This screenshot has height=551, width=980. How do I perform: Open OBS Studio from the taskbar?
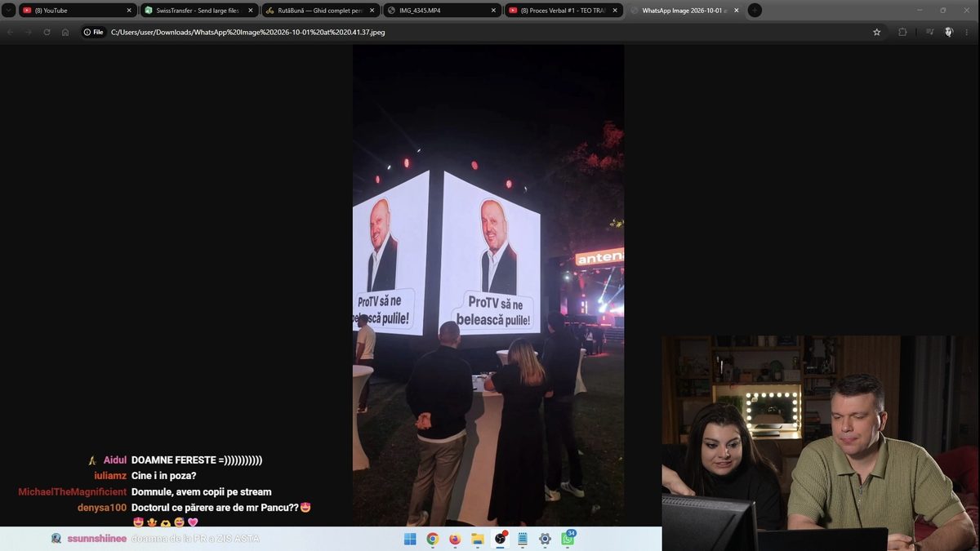click(500, 539)
